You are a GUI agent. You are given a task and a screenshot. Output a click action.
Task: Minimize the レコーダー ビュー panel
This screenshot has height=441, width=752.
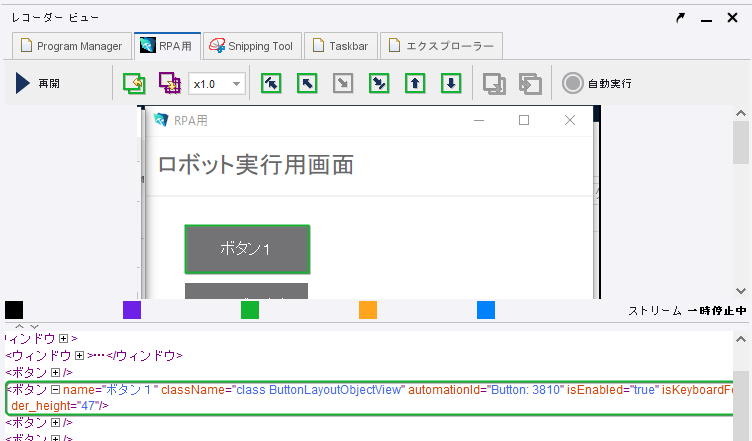pyautogui.click(x=706, y=19)
